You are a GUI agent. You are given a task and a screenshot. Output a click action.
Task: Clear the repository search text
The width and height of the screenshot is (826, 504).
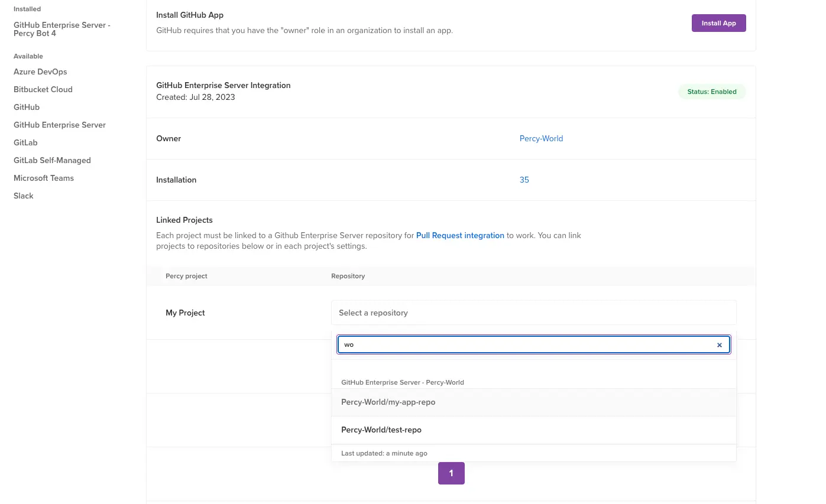719,345
